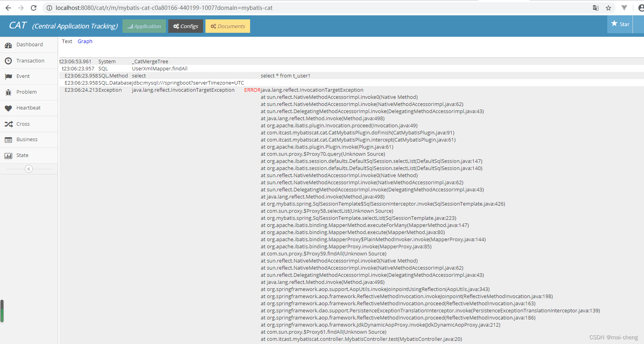Viewport: 644px width, 344px height.
Task: Select Dashboard in the sidebar
Action: [x=29, y=45]
